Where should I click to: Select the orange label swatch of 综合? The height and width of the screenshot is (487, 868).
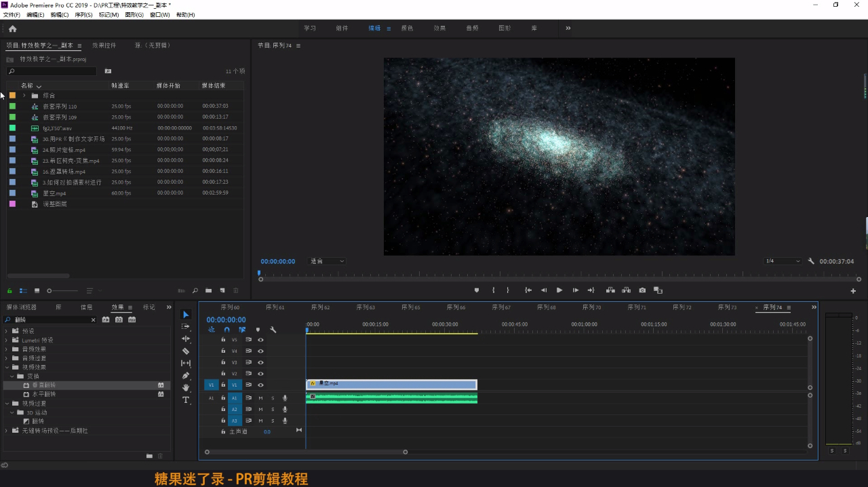pos(12,96)
